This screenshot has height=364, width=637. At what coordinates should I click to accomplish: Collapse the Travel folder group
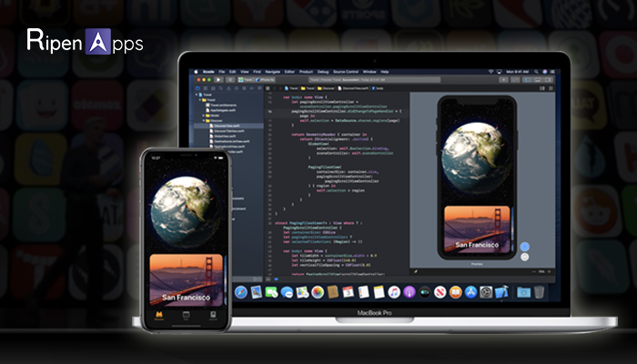click(200, 100)
